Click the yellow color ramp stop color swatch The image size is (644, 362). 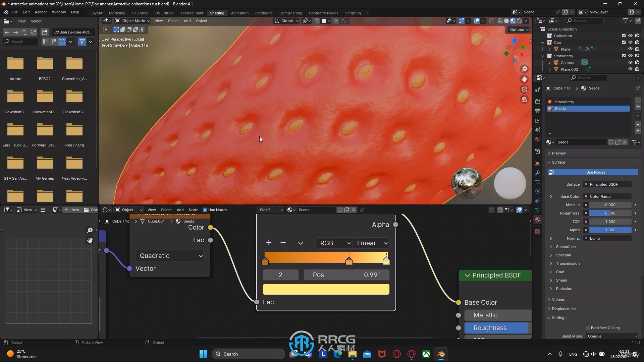(x=326, y=289)
